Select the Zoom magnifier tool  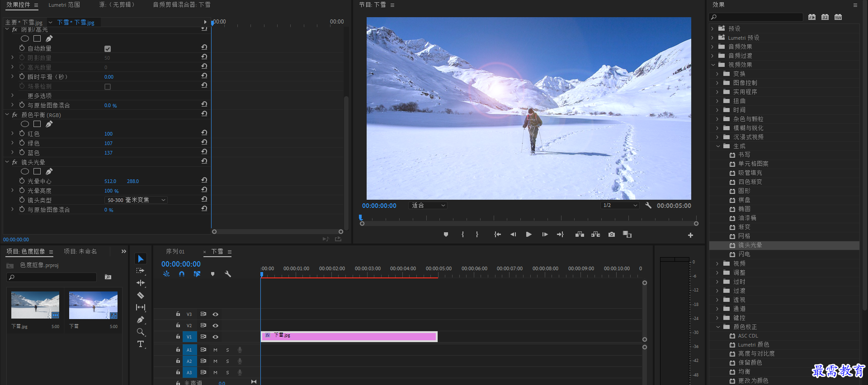pos(141,332)
